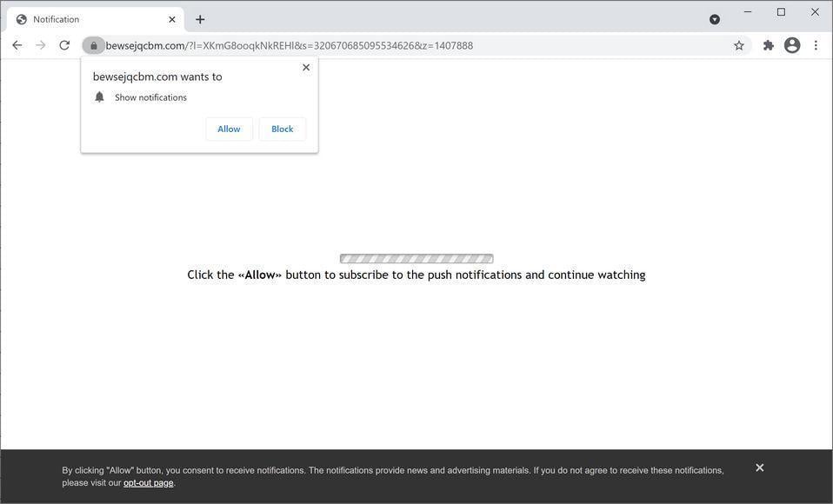Close the bottom consent bar with the X
Screen dimensions: 833x504
[758, 468]
